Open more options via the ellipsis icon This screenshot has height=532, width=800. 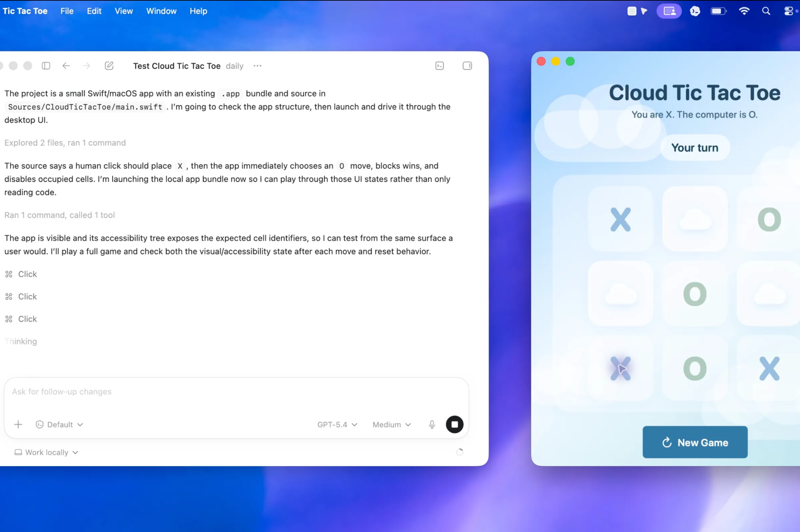257,66
